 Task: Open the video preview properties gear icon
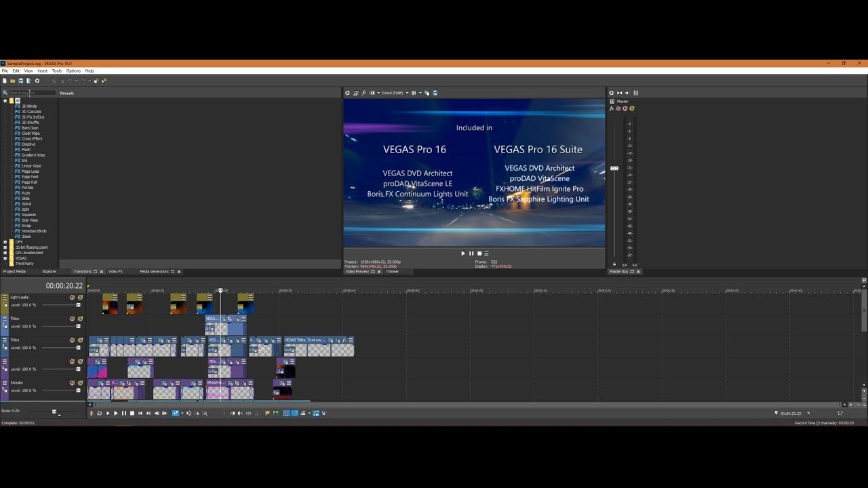(x=347, y=93)
